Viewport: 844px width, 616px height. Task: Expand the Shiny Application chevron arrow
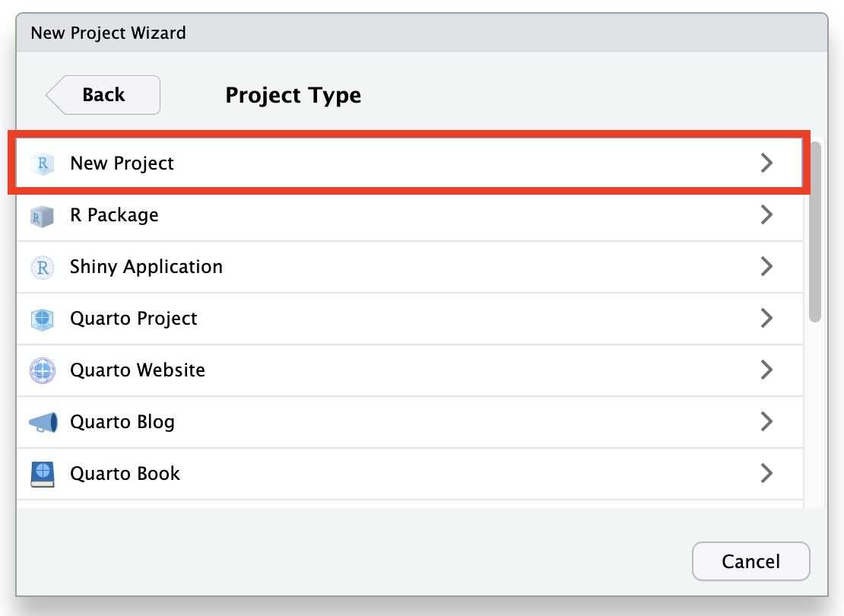point(766,267)
